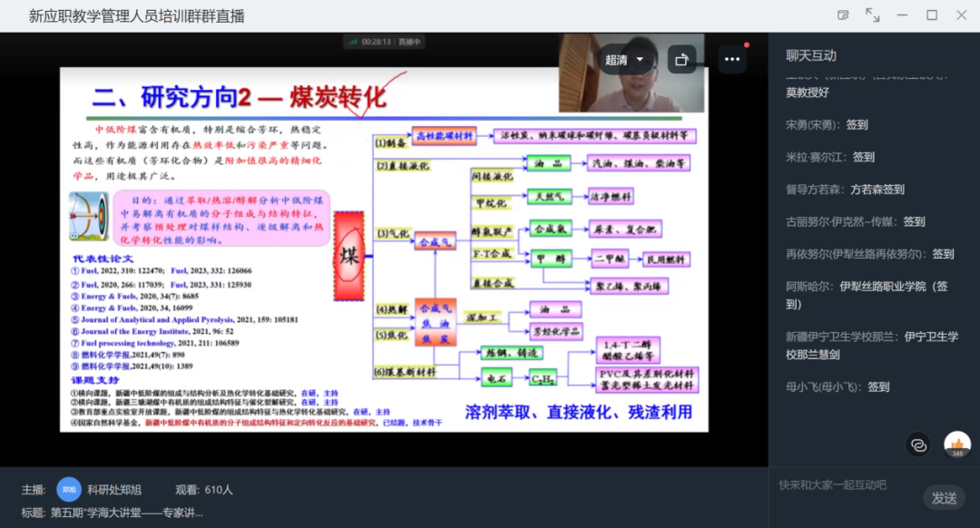Open stream options with the ellipsis icon
The width and height of the screenshot is (980, 528).
[733, 58]
